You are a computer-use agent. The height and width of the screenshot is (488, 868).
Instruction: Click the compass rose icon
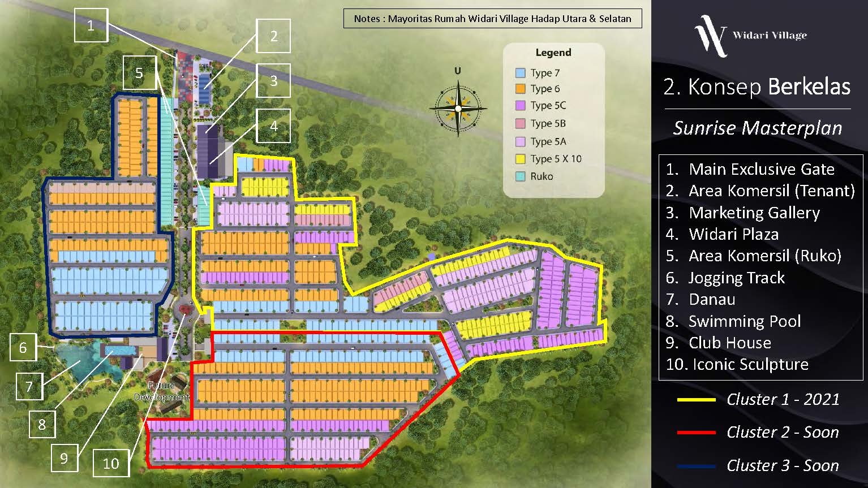[458, 107]
